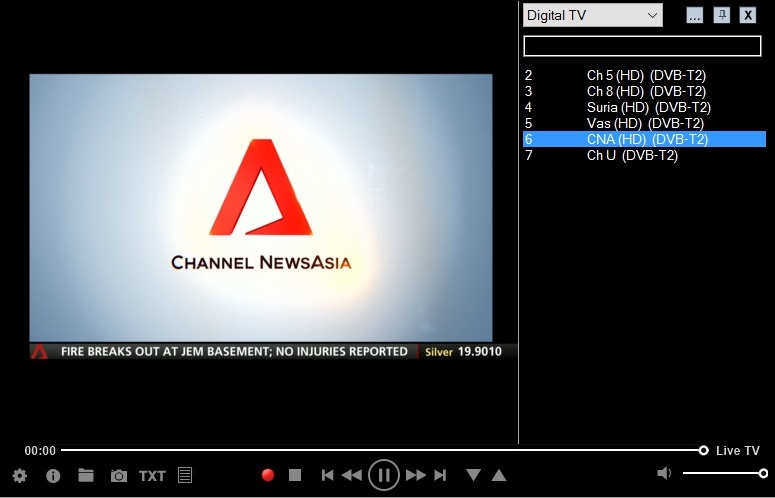Skip to next with the skip-forward button
Viewport: 775px width, 498px height.
[440, 475]
